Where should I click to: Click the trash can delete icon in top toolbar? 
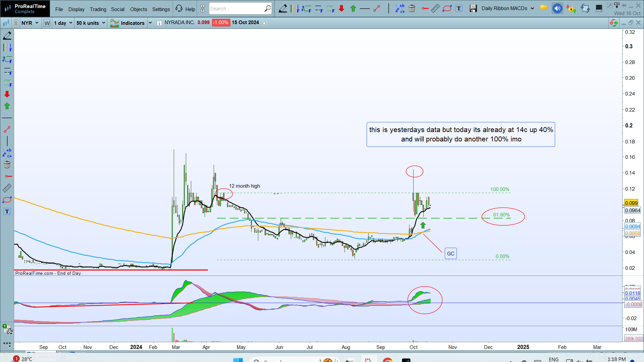(x=412, y=9)
